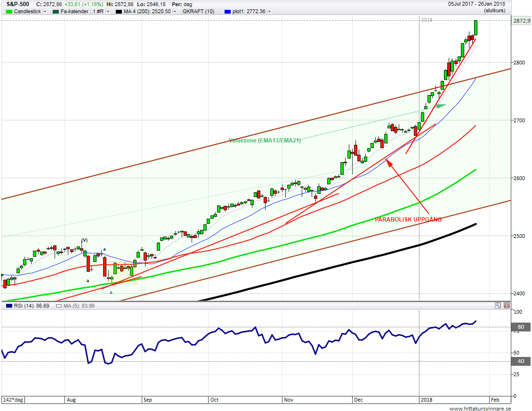Image resolution: width=532 pixels, height=411 pixels.
Task: Click the 142*dag period box
Action: click(13, 400)
